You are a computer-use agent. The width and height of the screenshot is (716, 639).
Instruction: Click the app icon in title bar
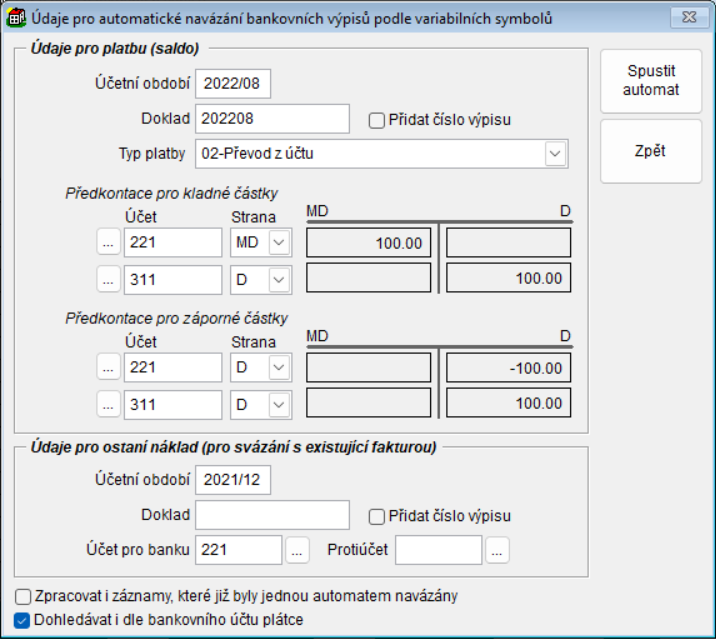pos(15,16)
